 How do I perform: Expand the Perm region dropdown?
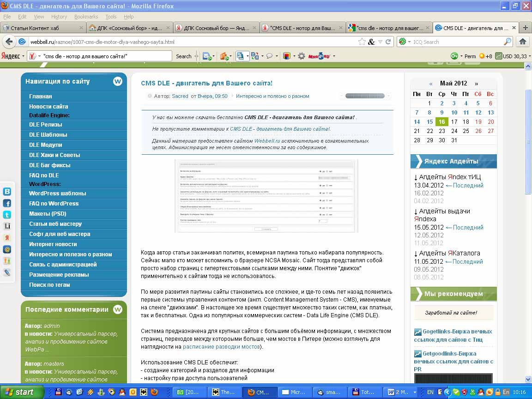pyautogui.click(x=461, y=56)
